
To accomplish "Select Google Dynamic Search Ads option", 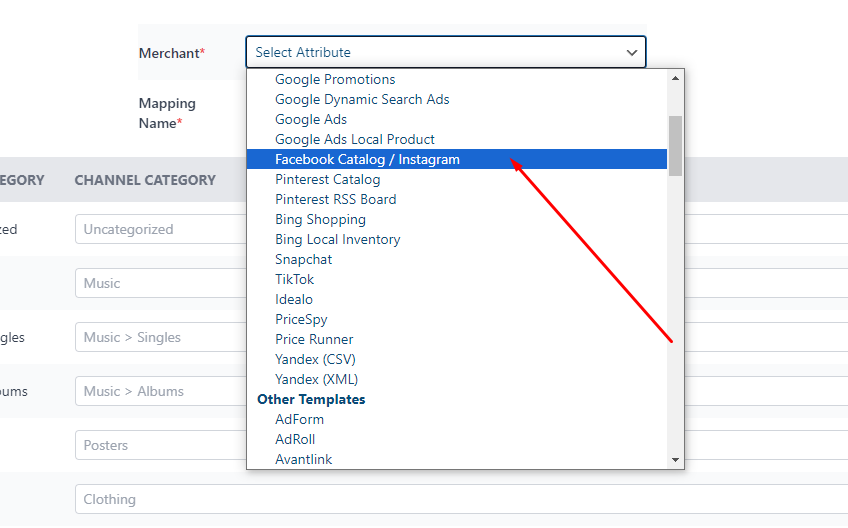I will pos(362,99).
